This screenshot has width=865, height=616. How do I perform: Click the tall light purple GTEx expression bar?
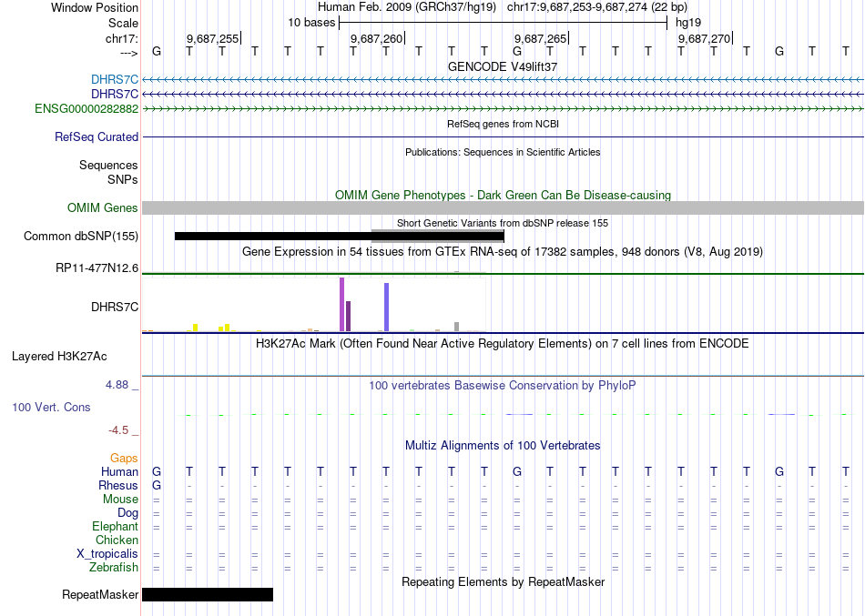click(x=342, y=305)
